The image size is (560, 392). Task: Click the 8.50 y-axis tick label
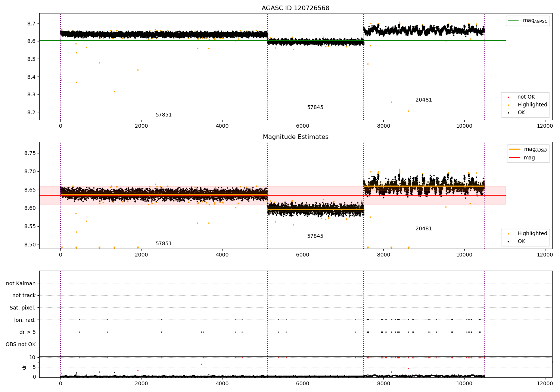click(30, 245)
